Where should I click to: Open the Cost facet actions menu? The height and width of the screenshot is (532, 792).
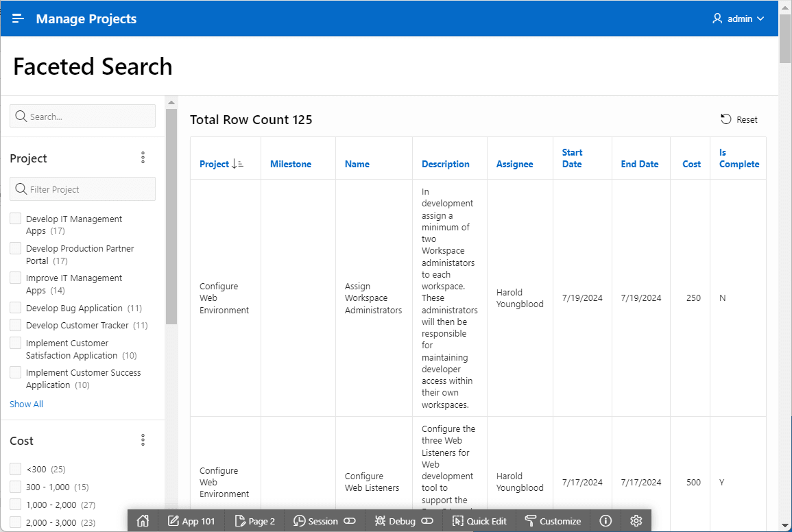coord(143,440)
